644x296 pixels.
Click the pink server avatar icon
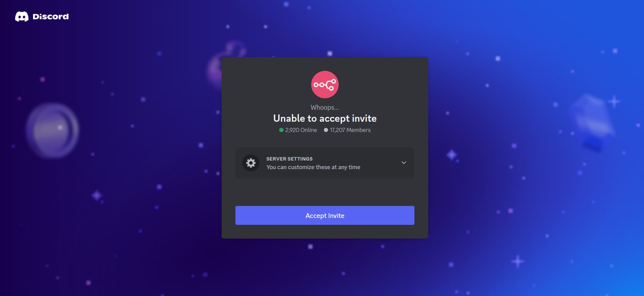coord(325,85)
